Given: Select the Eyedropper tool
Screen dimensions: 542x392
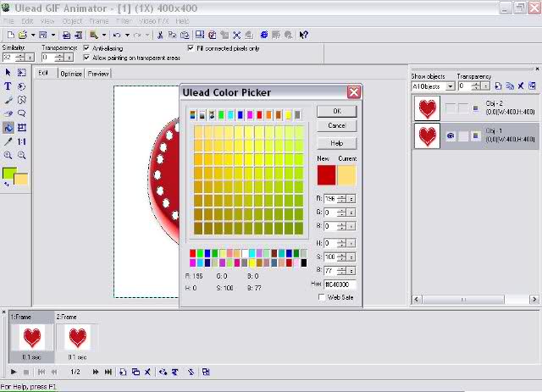Looking at the screenshot, I should pyautogui.click(x=8, y=141).
